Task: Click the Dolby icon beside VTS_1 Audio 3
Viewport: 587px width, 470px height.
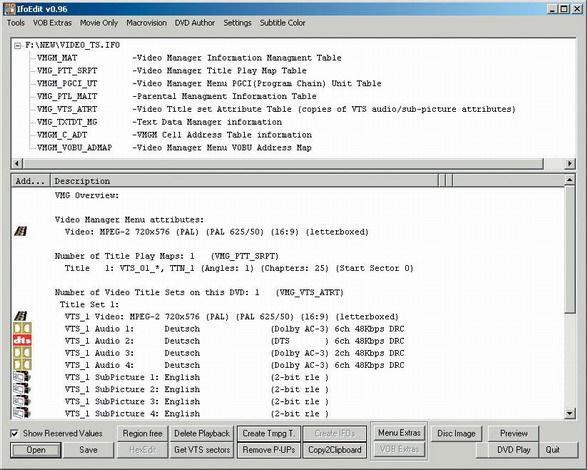Action: (22, 353)
